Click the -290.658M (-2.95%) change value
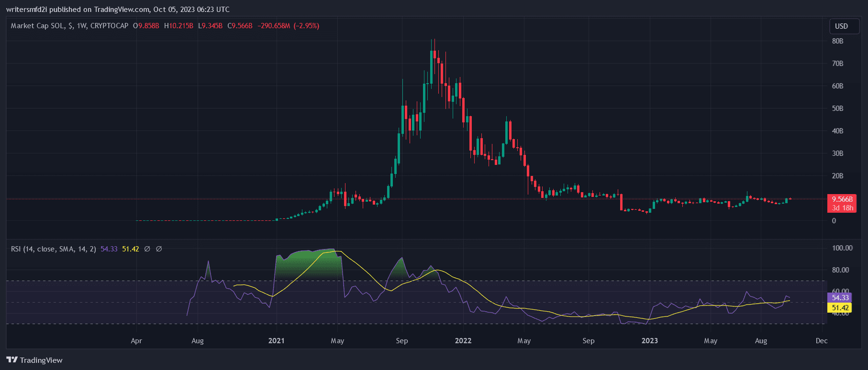The image size is (868, 370). pyautogui.click(x=288, y=26)
